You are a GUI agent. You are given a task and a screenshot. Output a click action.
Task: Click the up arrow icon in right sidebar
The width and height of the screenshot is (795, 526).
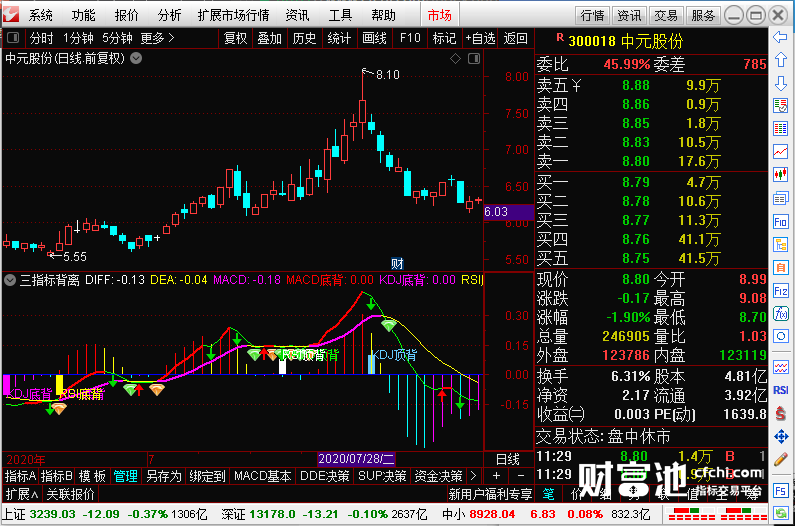point(780,60)
